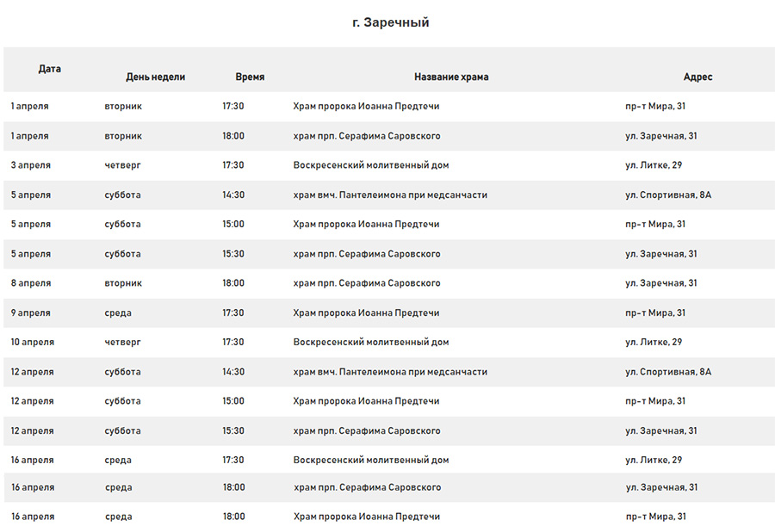Click the "г. Заречный" page heading
The width and height of the screenshot is (775, 532).
[x=390, y=22]
